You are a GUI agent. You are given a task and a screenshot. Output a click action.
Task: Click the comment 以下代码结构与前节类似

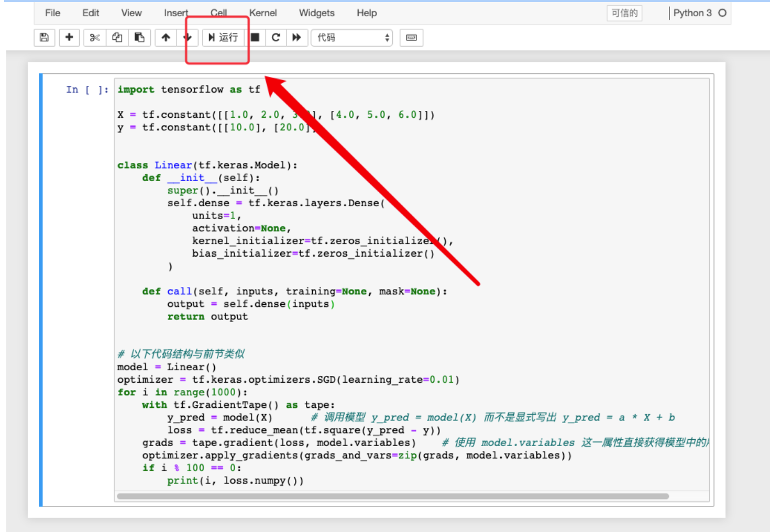pos(181,354)
